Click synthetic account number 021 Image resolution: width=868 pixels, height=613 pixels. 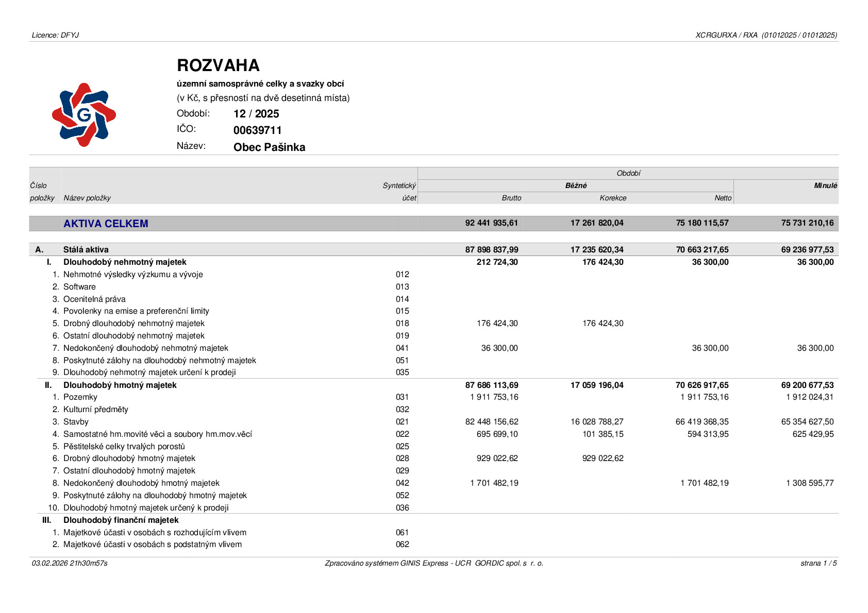point(403,422)
